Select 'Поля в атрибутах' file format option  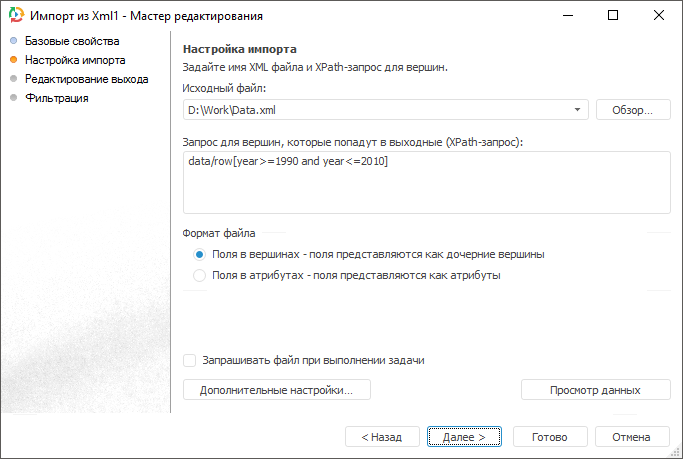200,275
